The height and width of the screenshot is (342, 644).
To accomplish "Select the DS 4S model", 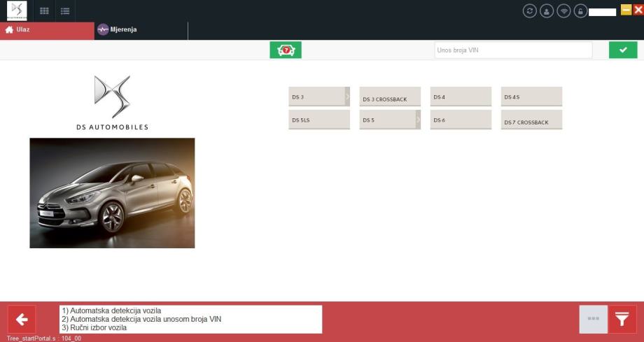I will pyautogui.click(x=531, y=97).
